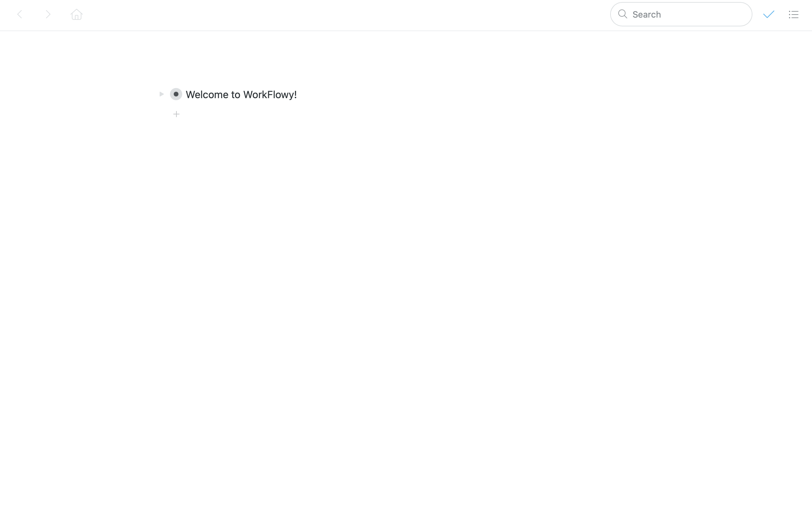Open the list options dropdown at top right
Image resolution: width=812 pixels, height=505 pixels.
[793, 14]
